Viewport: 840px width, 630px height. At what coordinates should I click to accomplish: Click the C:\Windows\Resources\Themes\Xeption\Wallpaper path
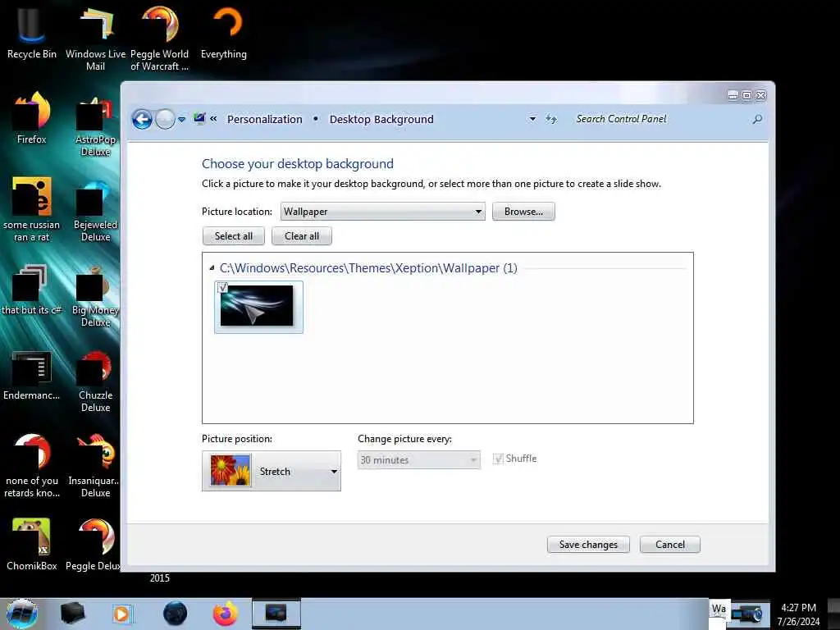pos(368,268)
